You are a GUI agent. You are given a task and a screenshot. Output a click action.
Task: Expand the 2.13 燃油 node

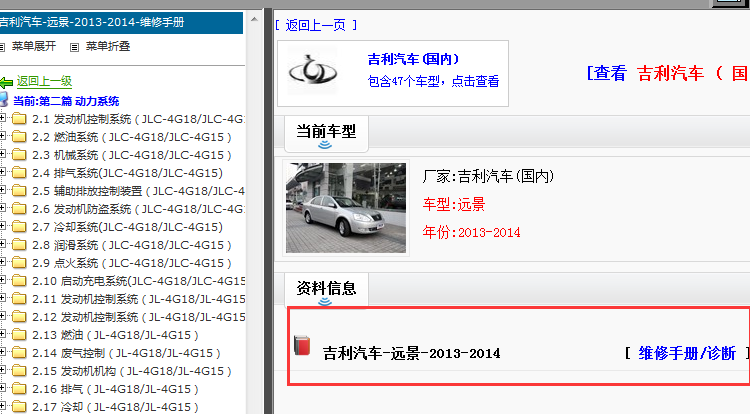click(2, 334)
